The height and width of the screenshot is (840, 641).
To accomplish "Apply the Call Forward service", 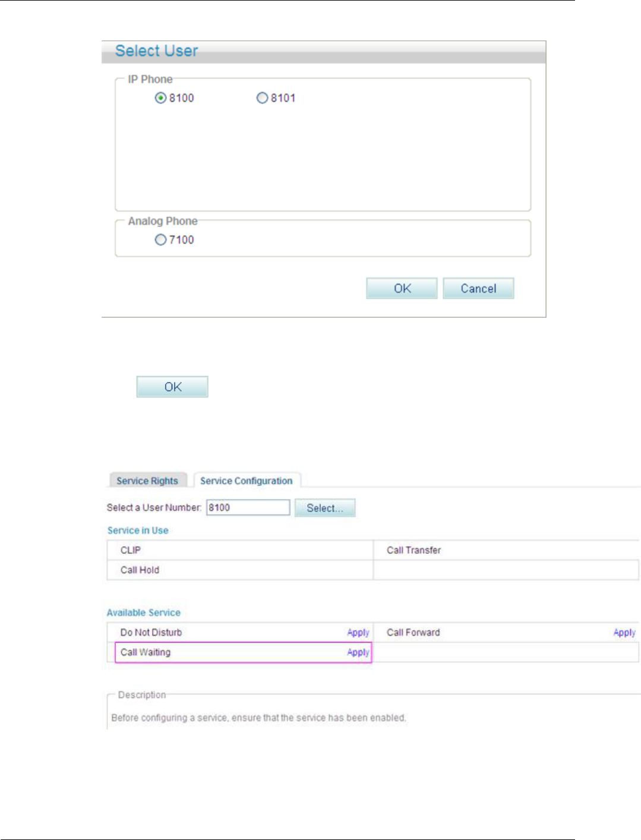I will click(x=624, y=633).
